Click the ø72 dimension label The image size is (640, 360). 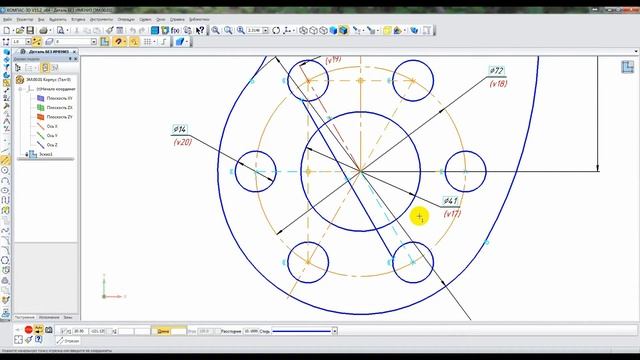pos(497,71)
